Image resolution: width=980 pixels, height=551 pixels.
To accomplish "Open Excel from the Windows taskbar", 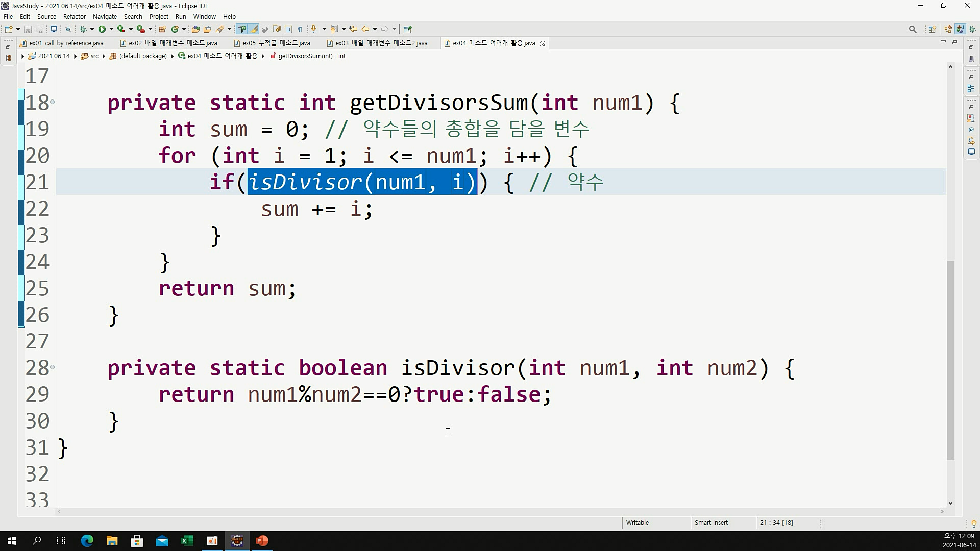I will coord(187,541).
